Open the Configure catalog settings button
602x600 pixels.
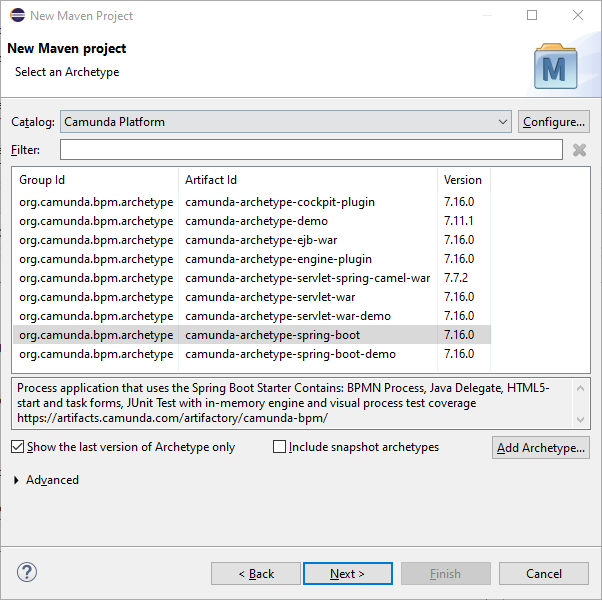click(x=553, y=122)
